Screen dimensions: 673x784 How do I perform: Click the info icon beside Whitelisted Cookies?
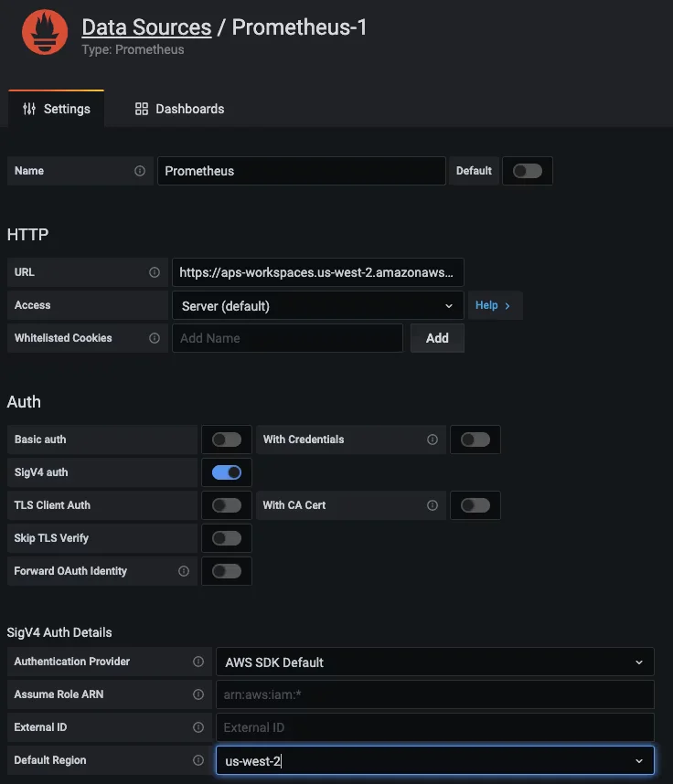(x=155, y=338)
